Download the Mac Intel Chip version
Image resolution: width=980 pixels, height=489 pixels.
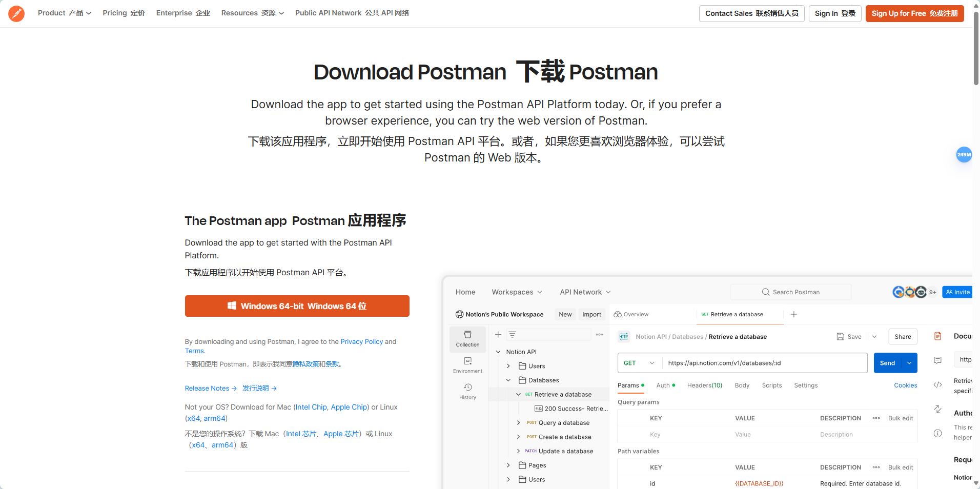point(311,407)
